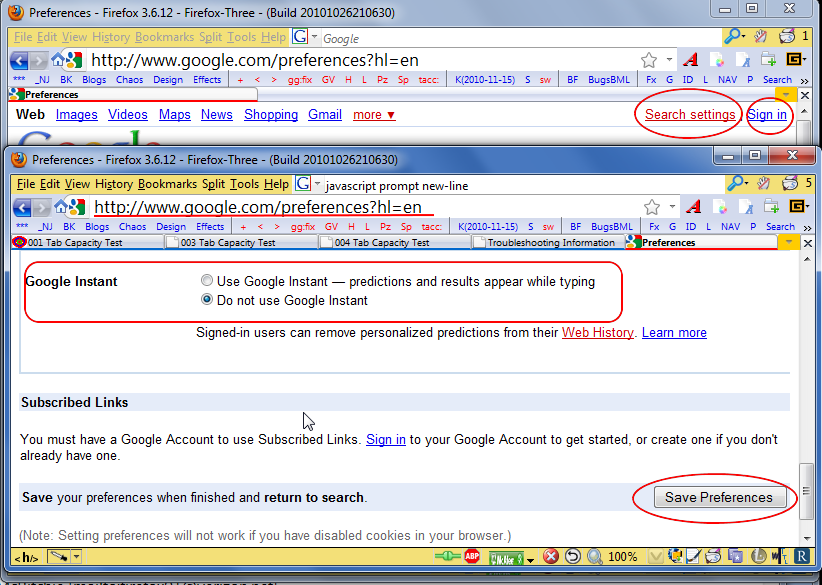Click the magnifier icon in back window menu row
The image size is (822, 585).
tap(732, 36)
